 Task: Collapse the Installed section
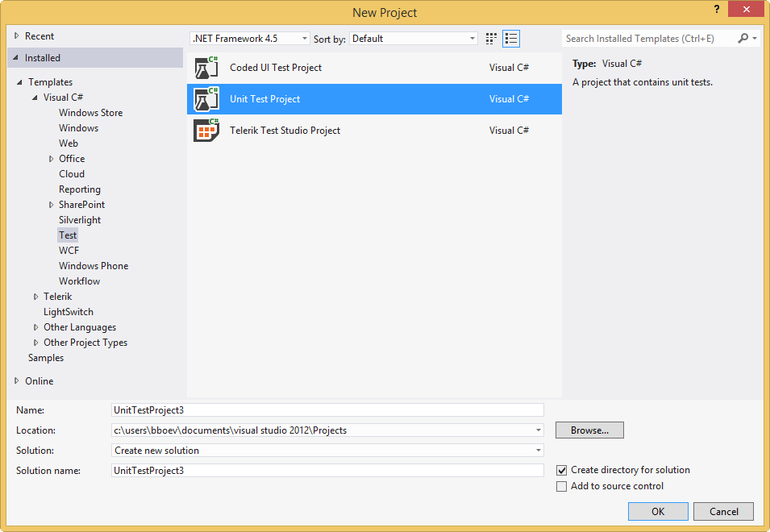tap(16, 58)
